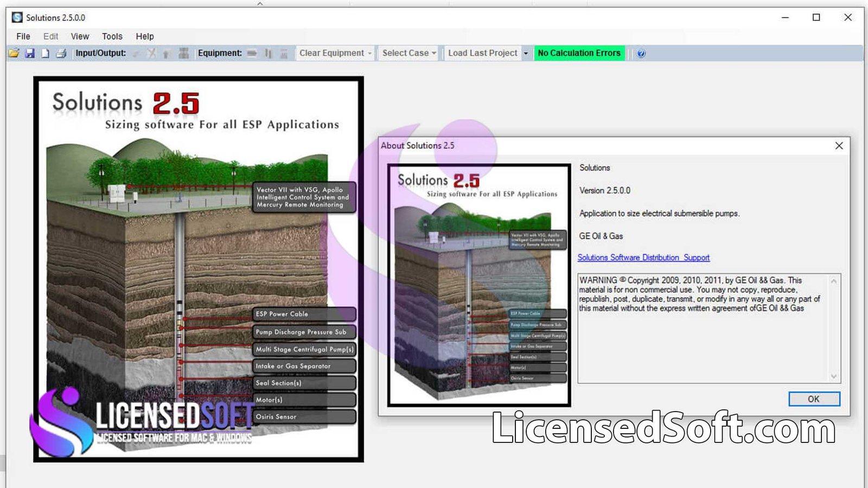
Task: Open the arrow next to Load Last Project
Action: [x=526, y=53]
